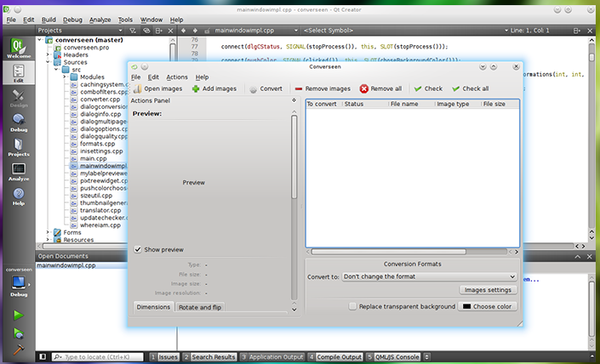Select the Dimensions tab
Image resolution: width=600 pixels, height=364 pixels.
click(x=153, y=307)
